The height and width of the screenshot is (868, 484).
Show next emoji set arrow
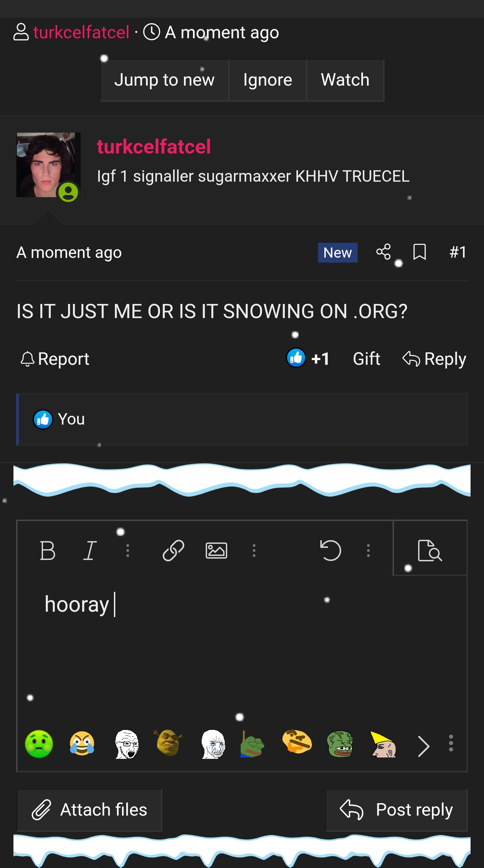point(423,746)
